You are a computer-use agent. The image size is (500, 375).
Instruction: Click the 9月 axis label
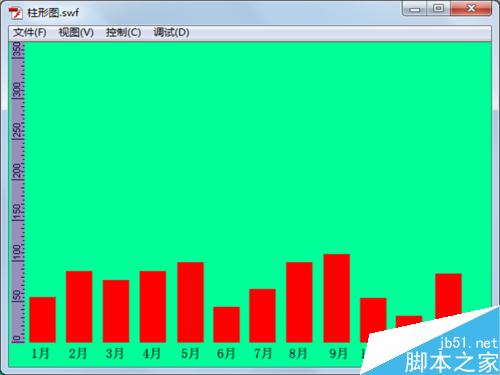pos(338,353)
